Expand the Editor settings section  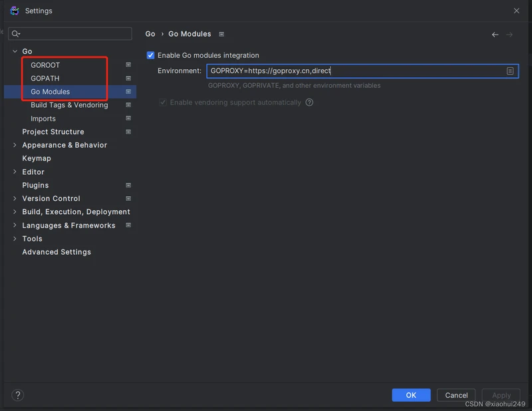(x=15, y=172)
